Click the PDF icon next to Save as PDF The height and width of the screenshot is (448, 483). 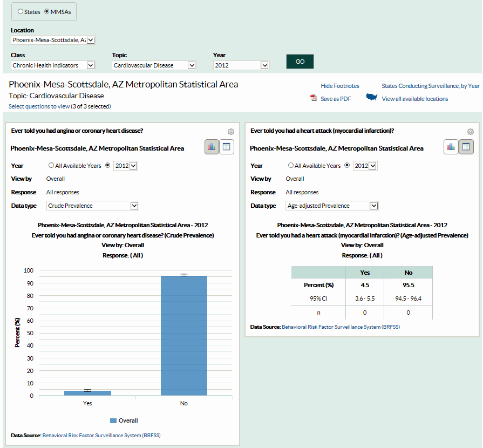[x=313, y=99]
